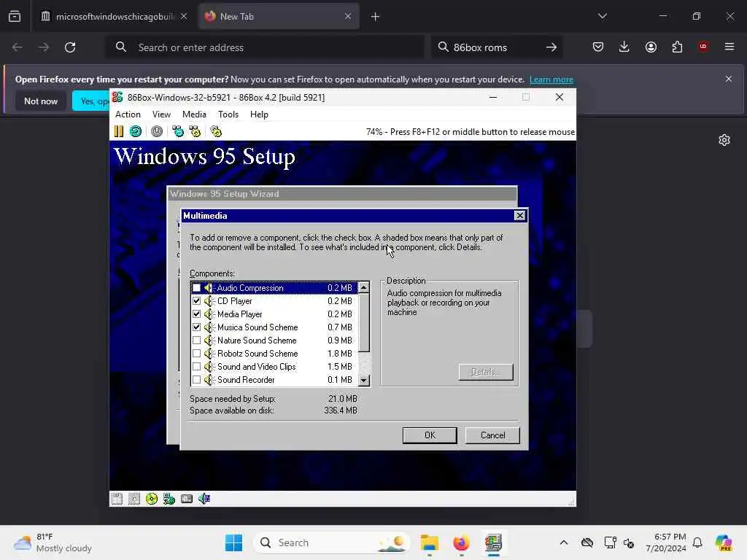This screenshot has height=560, width=747.
Task: Click the Details button
Action: tap(486, 372)
